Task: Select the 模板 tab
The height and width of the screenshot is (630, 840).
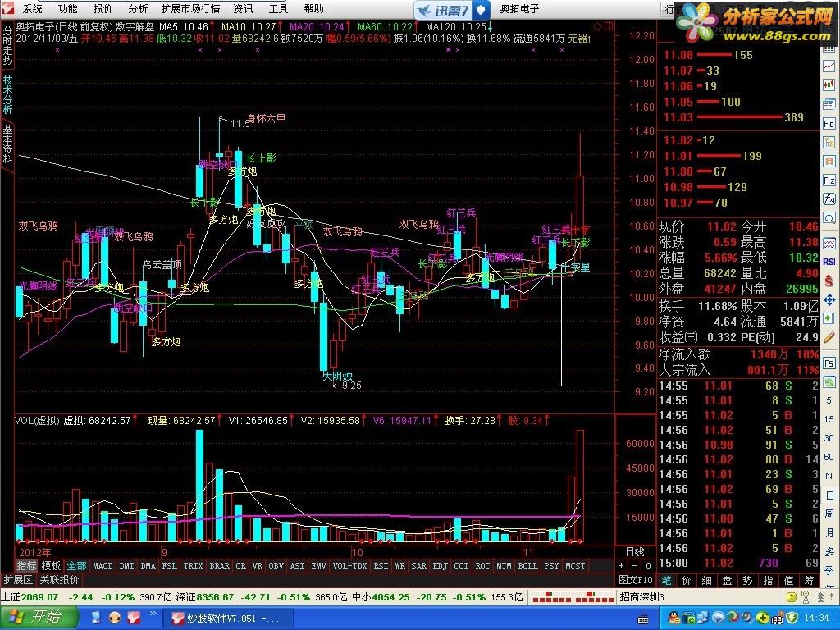Action: 52,566
